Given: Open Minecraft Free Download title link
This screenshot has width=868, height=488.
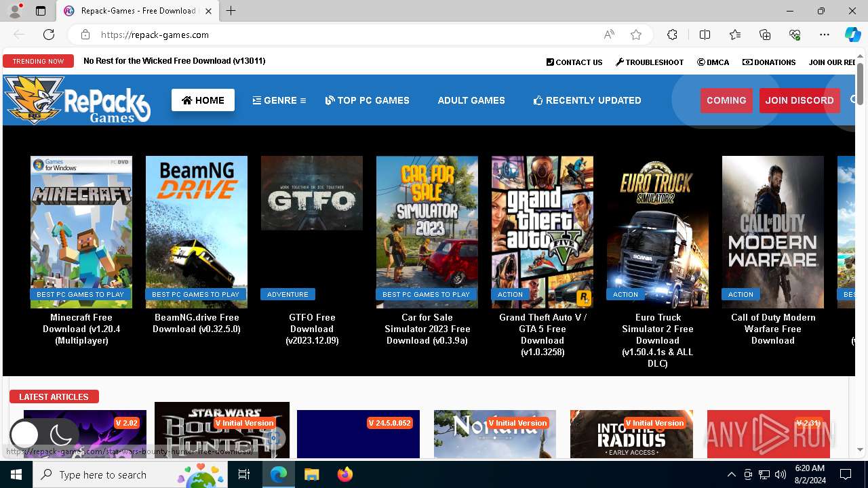Looking at the screenshot, I should (81, 329).
